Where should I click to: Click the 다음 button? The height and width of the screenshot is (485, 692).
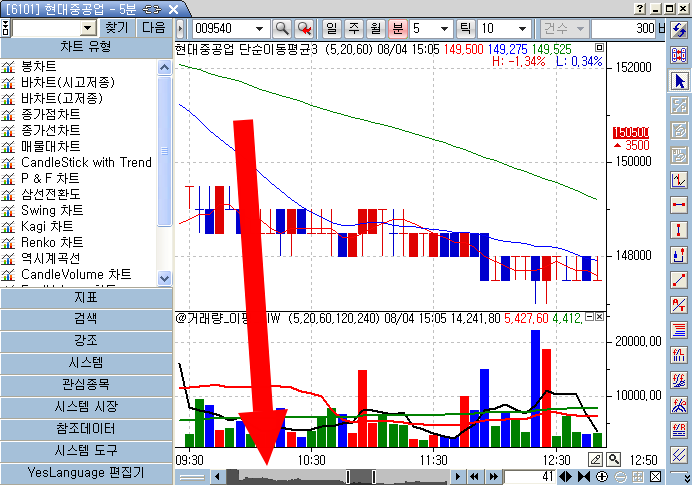pos(154,28)
